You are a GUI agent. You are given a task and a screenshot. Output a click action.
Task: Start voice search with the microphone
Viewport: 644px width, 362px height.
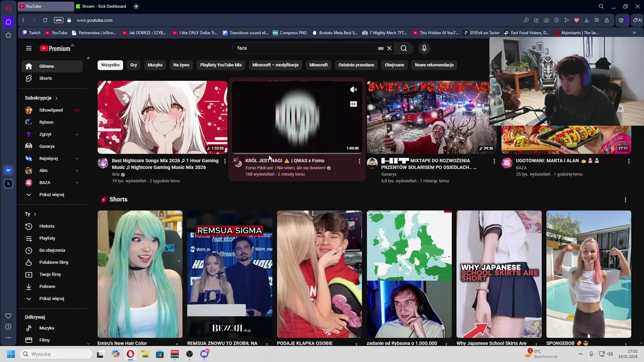(424, 48)
